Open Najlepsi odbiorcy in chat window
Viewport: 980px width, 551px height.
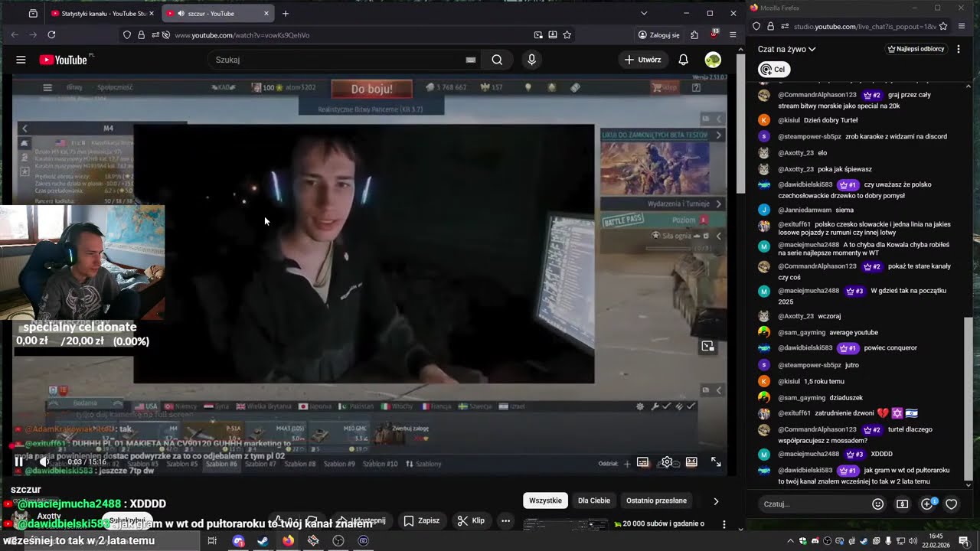916,49
